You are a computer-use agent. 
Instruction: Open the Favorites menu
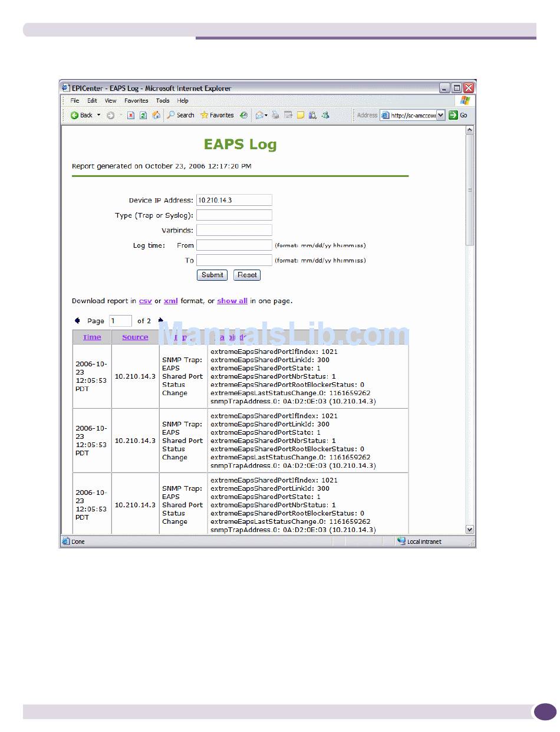tap(136, 101)
